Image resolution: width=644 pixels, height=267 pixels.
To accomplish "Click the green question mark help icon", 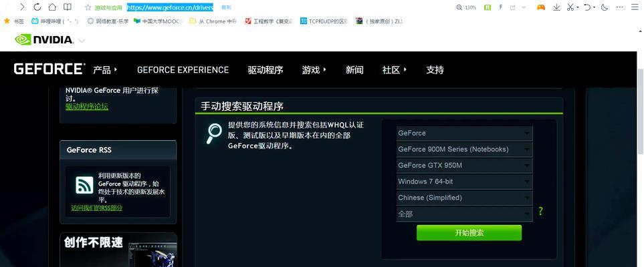I will (x=540, y=212).
